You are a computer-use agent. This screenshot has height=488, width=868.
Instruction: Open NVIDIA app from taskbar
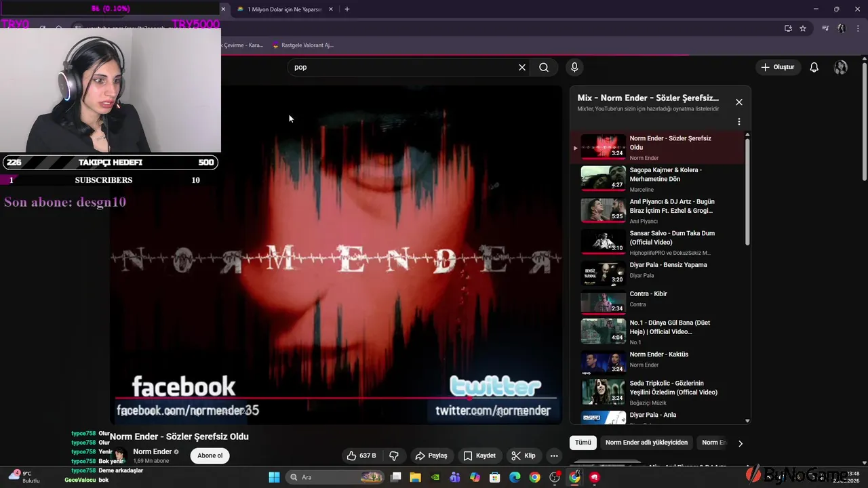[x=435, y=477]
